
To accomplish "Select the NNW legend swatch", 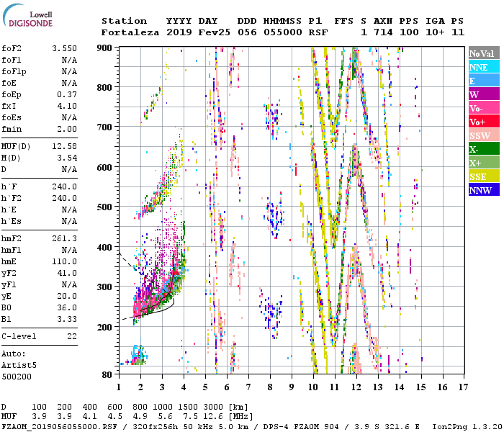I will pyautogui.click(x=484, y=189).
